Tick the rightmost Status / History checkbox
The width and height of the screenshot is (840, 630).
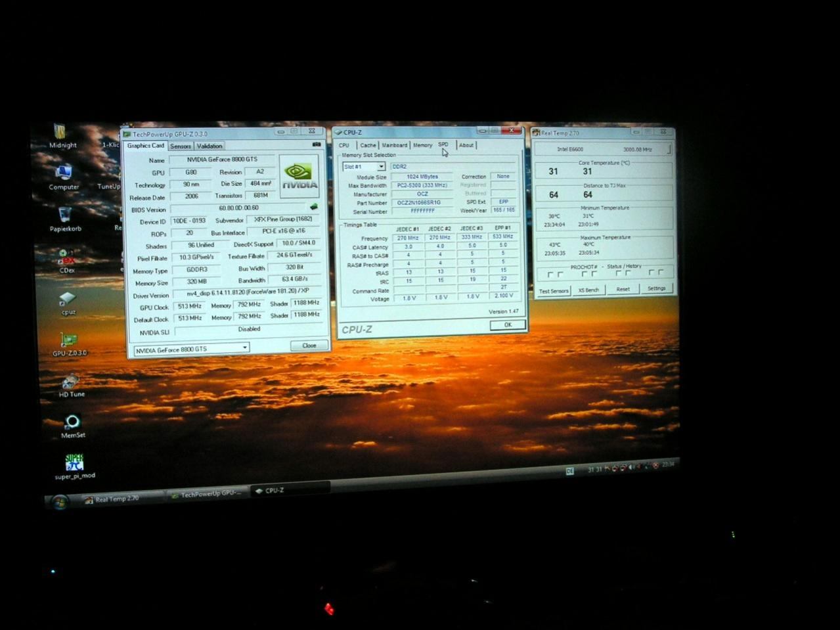point(661,272)
